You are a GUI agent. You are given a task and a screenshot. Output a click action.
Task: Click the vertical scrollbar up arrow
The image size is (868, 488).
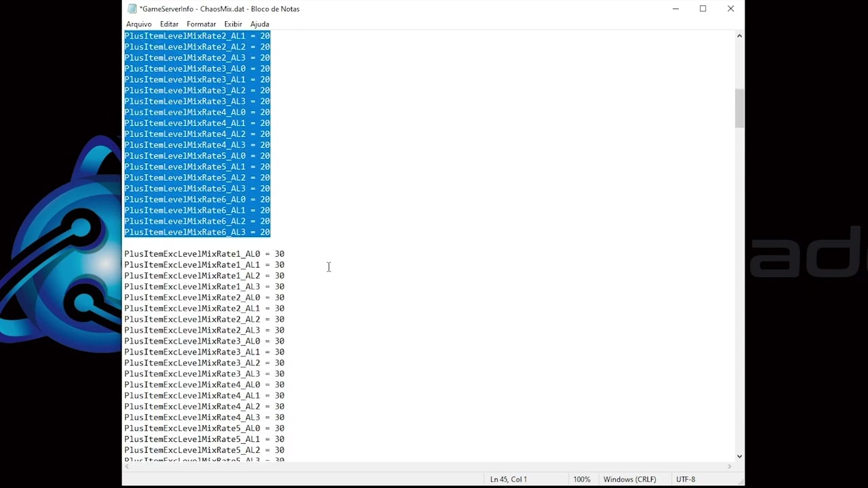(739, 35)
